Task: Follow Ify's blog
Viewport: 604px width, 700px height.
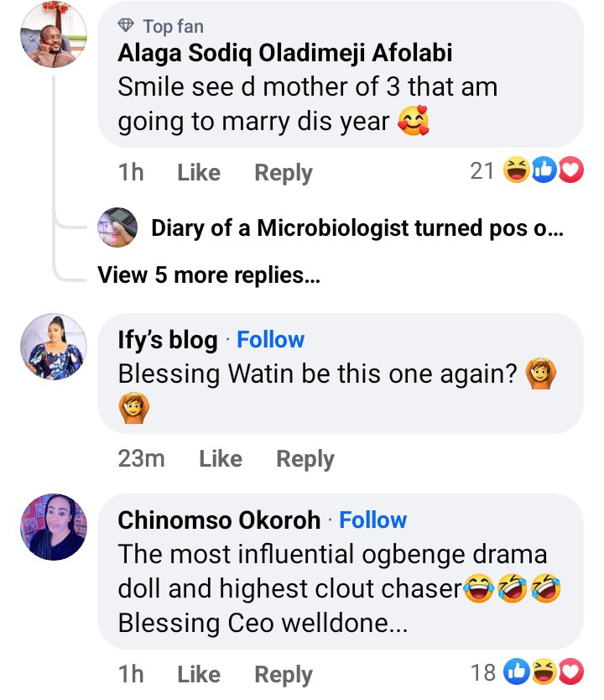Action: 270,340
